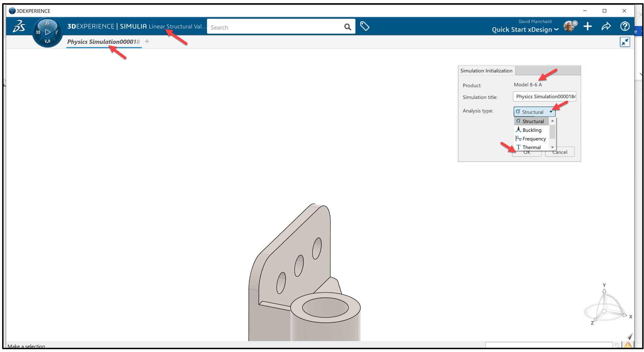Screen dimensions: 644x352
Task: Open the Analysis type dropdown
Action: point(551,112)
